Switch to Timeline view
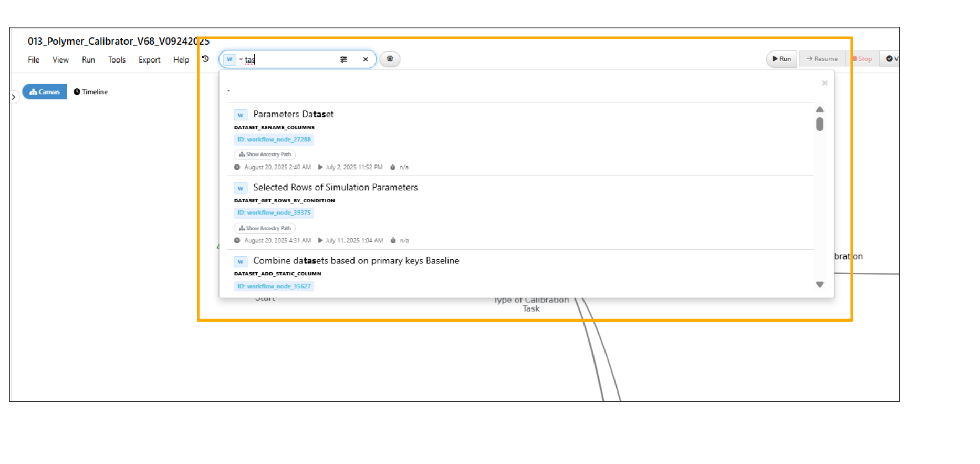This screenshot has height=464, width=980. [x=91, y=91]
